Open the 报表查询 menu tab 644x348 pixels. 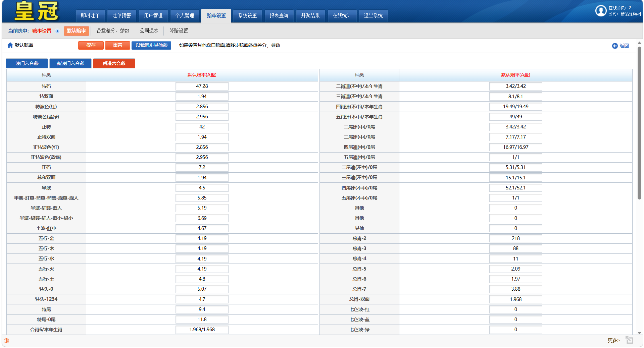[x=279, y=16]
